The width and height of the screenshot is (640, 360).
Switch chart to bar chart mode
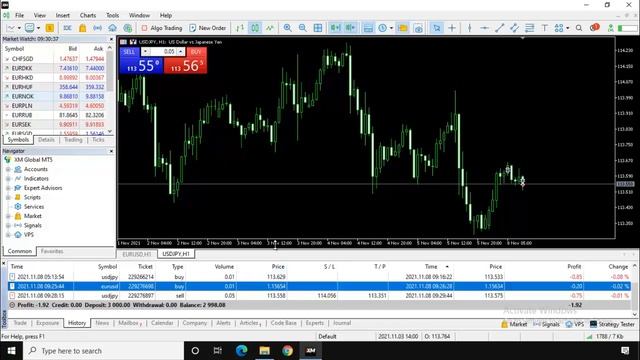240,28
